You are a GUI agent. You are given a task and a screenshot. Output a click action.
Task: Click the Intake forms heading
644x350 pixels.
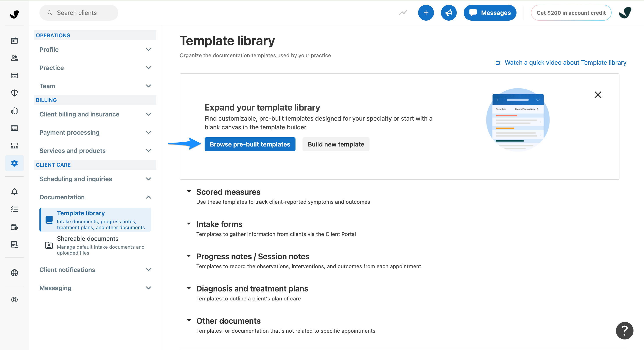click(x=219, y=224)
